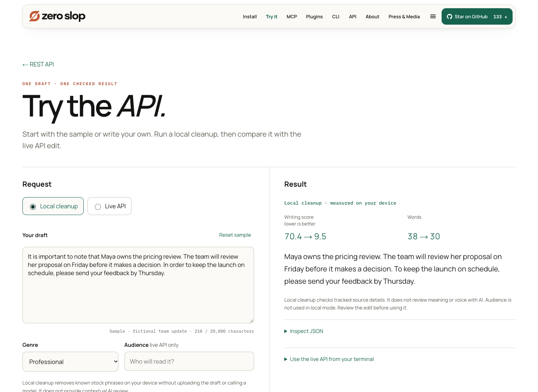This screenshot has height=392, width=538.
Task: Open the Plugins nav item
Action: [314, 17]
